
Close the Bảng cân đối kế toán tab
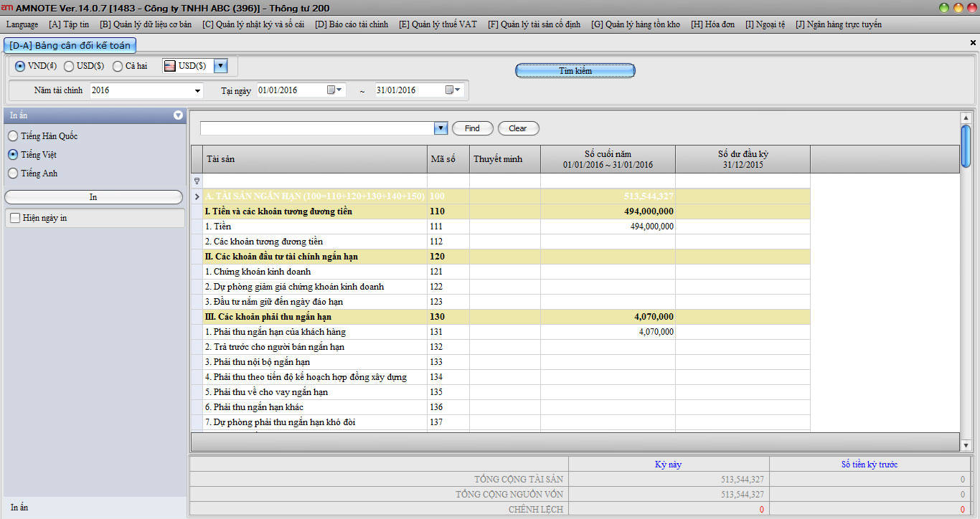(973, 43)
